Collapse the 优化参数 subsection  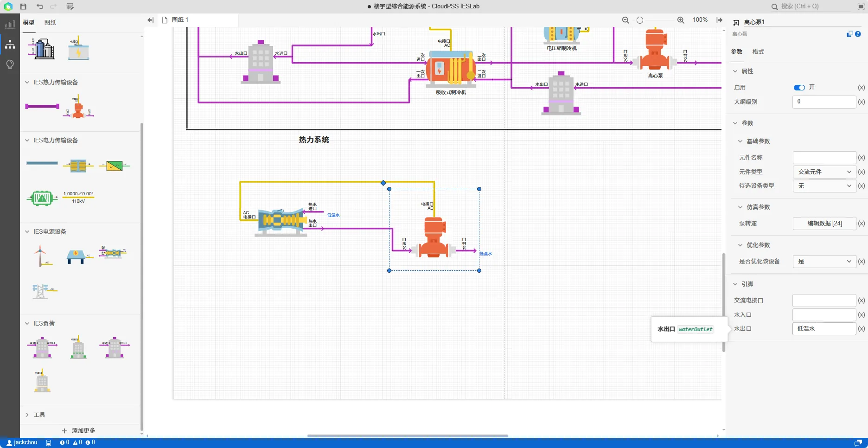point(740,245)
